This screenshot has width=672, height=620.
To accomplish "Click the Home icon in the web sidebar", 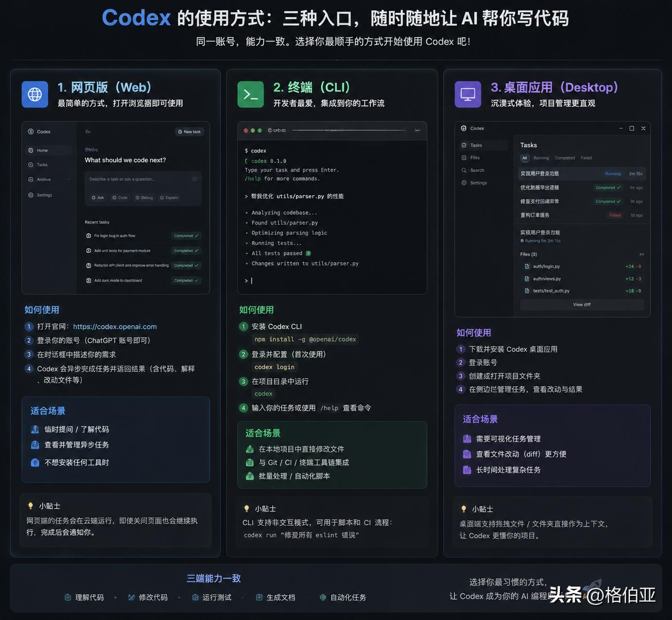I will (31, 150).
